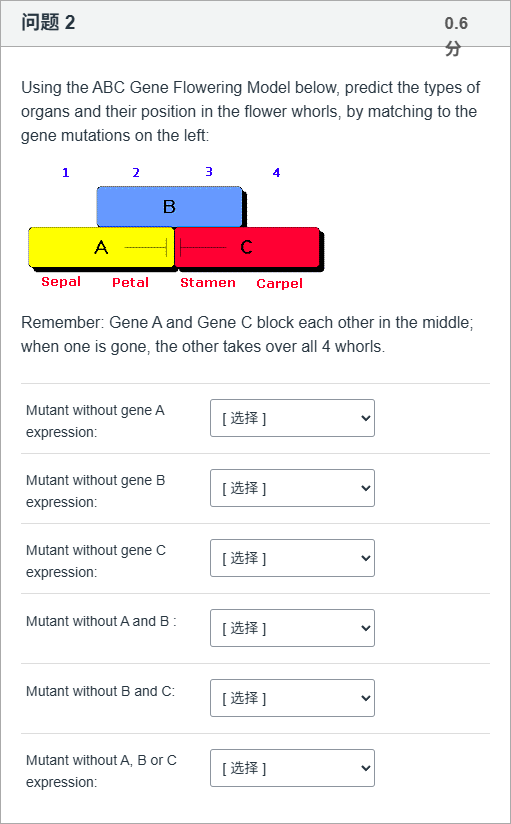Image resolution: width=511 pixels, height=824 pixels.
Task: Click the blue B gene box
Action: click(x=169, y=207)
